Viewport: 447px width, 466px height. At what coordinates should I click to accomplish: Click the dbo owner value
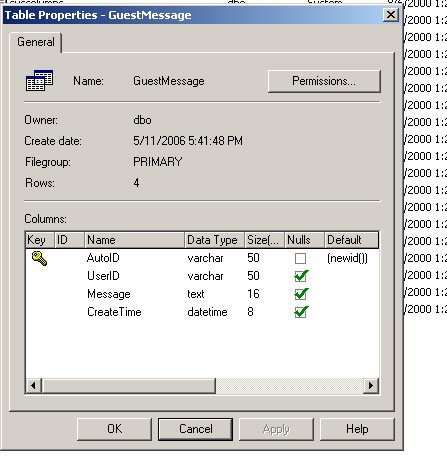click(x=142, y=120)
